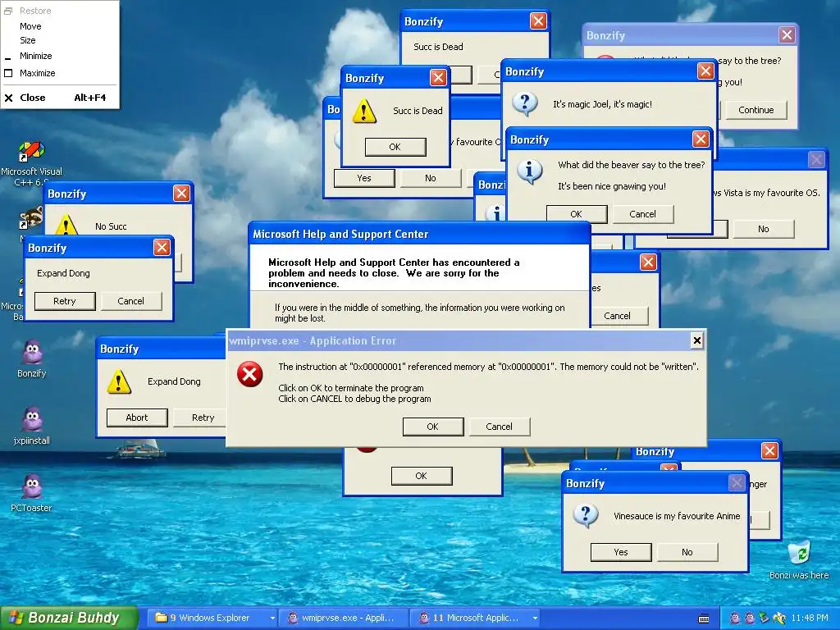The width and height of the screenshot is (840, 630).
Task: Click the Microsoft Help and Support Center title bar
Action: pyautogui.click(x=420, y=234)
